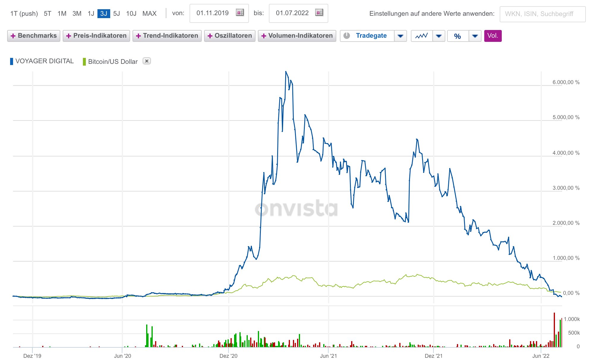Image resolution: width=590 pixels, height=364 pixels.
Task: Open Volumen-Indikatoren menu
Action: tap(297, 36)
